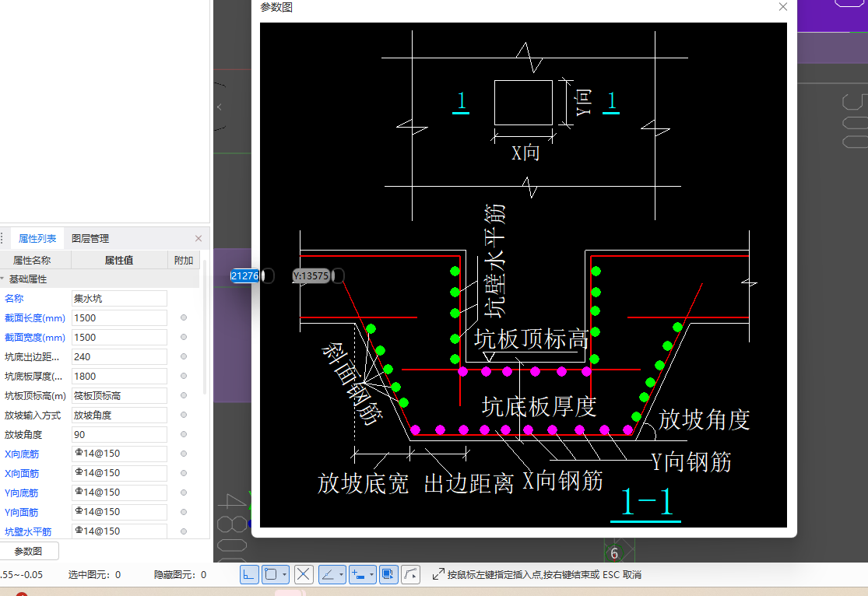Click the 放坡角度 label in the diagram
The image size is (868, 596).
click(x=705, y=419)
